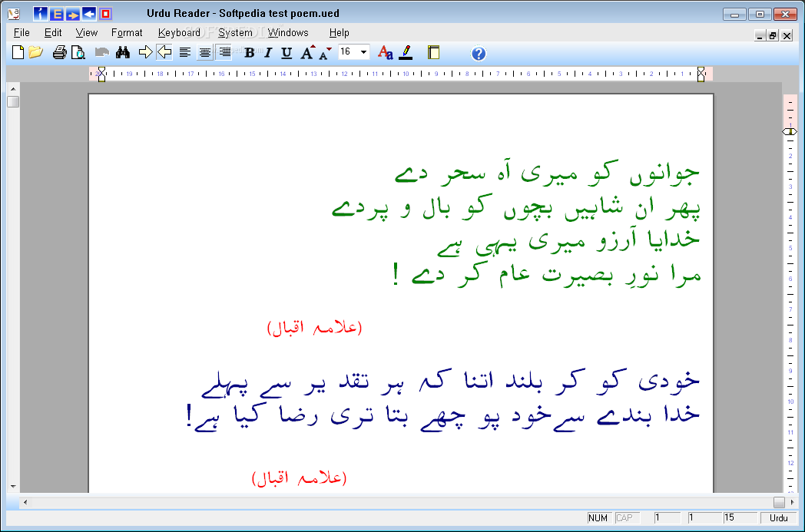Restore the inner document window
805x532 pixels.
773,35
